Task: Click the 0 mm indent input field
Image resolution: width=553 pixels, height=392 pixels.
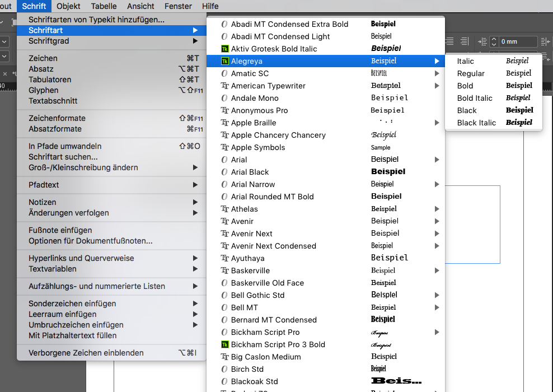Action: click(x=518, y=41)
